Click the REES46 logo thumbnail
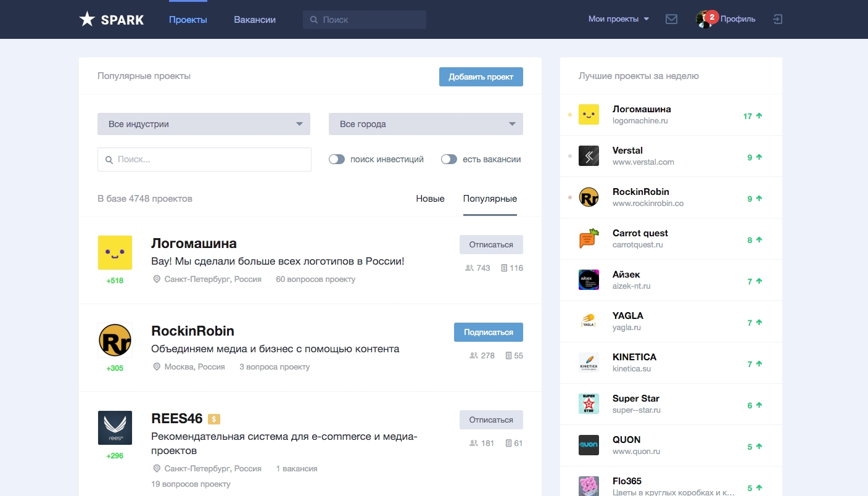 point(115,428)
